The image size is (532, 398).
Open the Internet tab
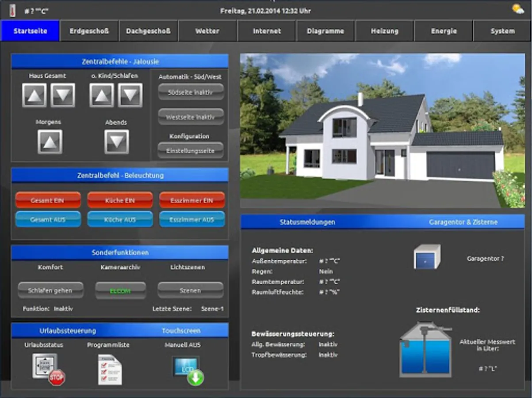267,31
